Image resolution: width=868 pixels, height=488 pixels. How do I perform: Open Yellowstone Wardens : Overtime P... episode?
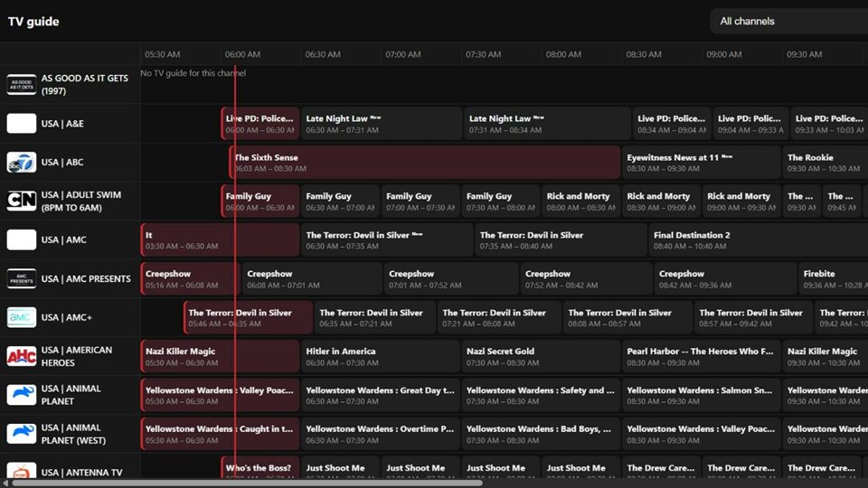tap(381, 434)
